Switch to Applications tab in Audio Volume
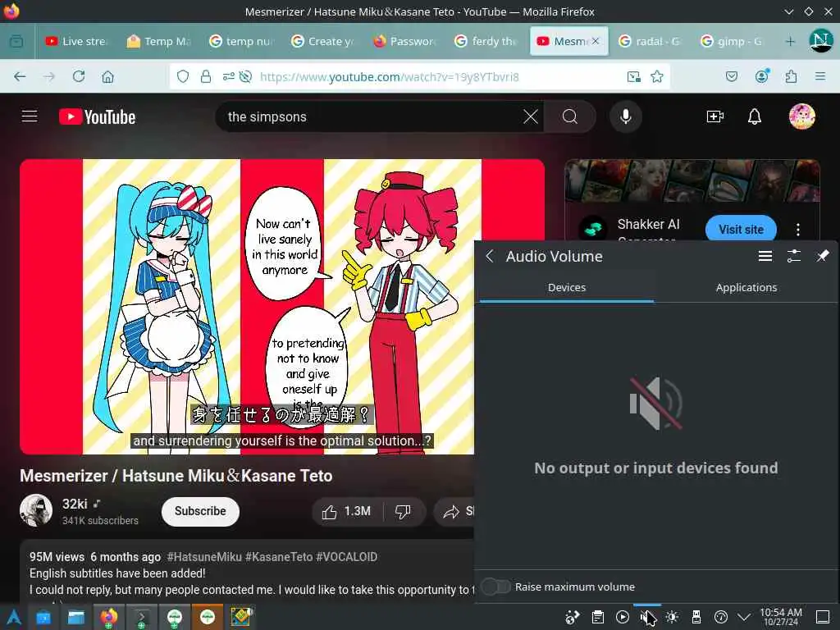This screenshot has height=630, width=840. pos(746,288)
